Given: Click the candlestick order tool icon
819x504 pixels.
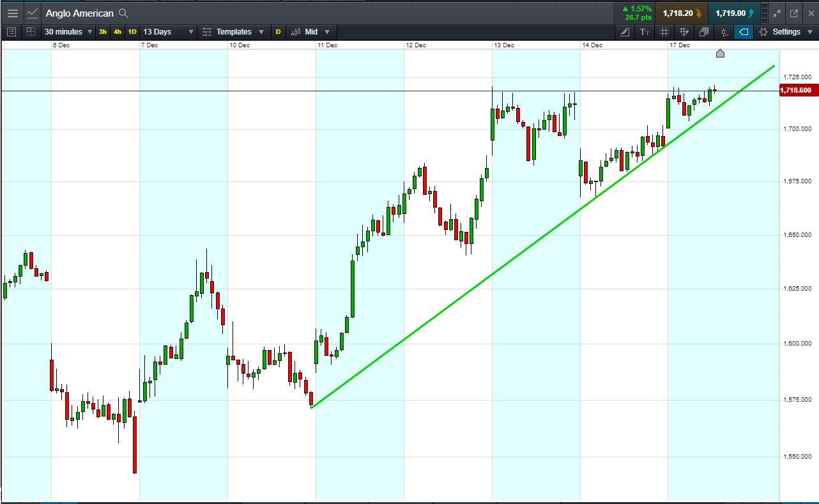Looking at the screenshot, I should pyautogui.click(x=724, y=32).
